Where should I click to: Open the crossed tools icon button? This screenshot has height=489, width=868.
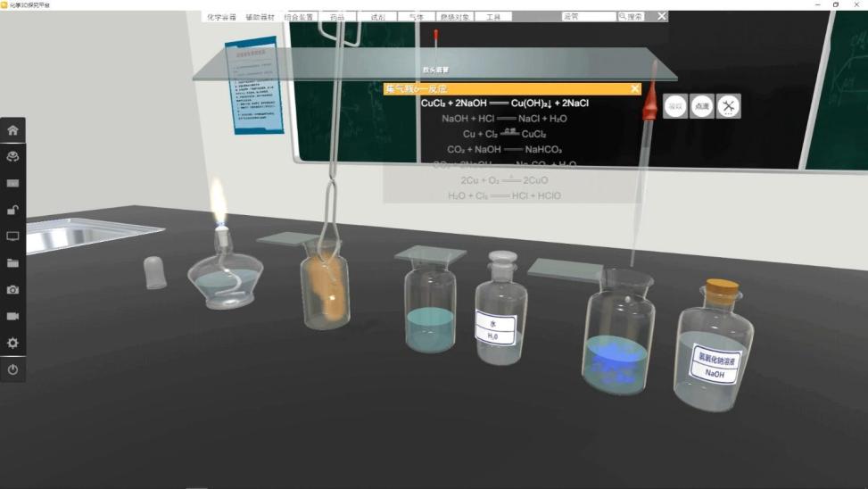click(729, 106)
